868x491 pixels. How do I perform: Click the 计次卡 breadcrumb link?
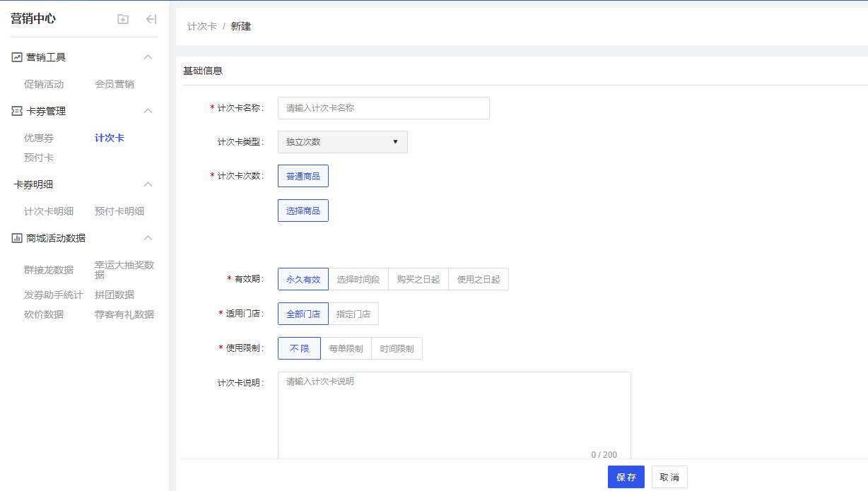201,26
